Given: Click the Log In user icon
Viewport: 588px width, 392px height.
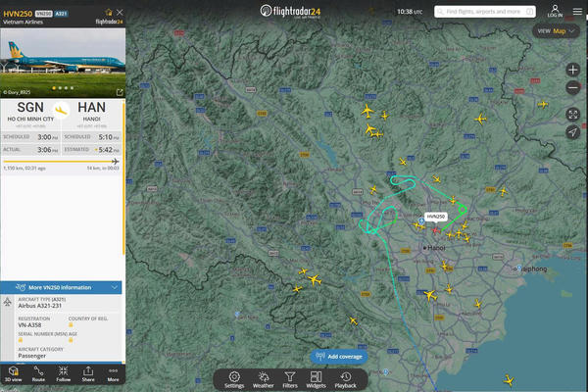Looking at the screenshot, I should (x=555, y=11).
